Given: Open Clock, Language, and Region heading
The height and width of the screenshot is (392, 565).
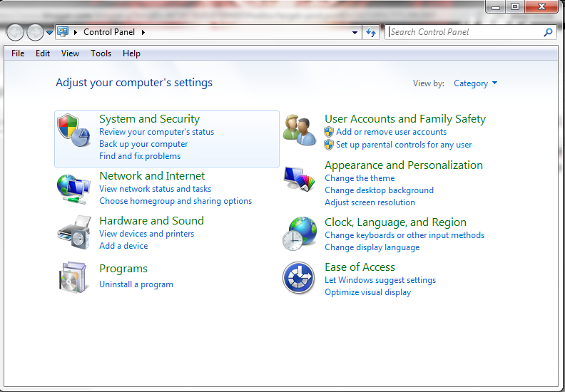Looking at the screenshot, I should (x=395, y=222).
